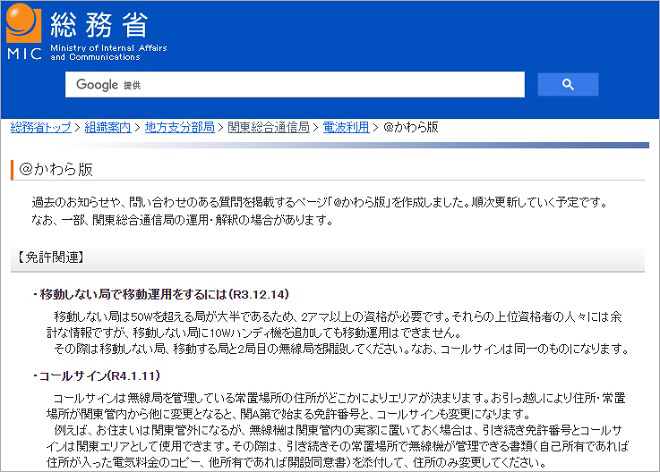This screenshot has width=660, height=472.
Task: Click the magnifying glass search button
Action: (x=568, y=85)
